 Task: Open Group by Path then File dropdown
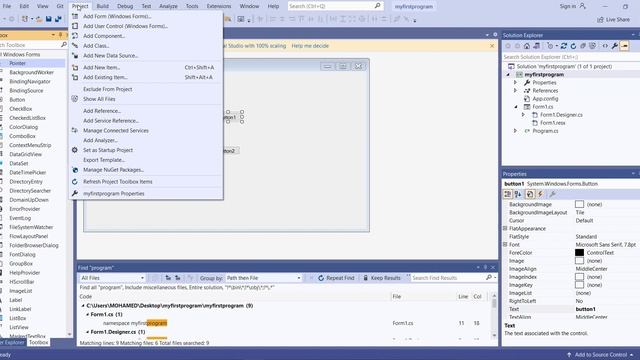click(263, 278)
